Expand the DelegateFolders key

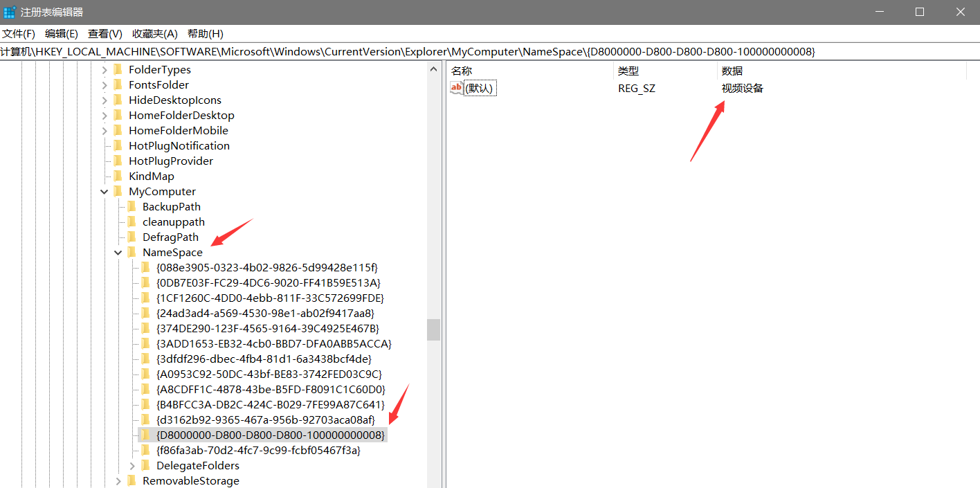(132, 466)
